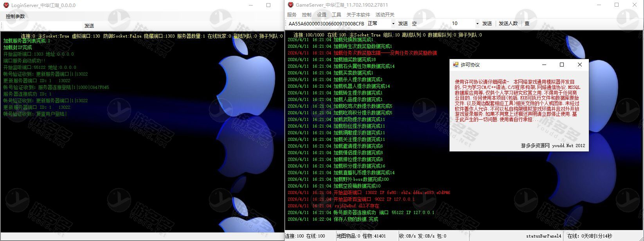Close the 许可协议 license dialog
This screenshot has width=644, height=241.
point(580,65)
